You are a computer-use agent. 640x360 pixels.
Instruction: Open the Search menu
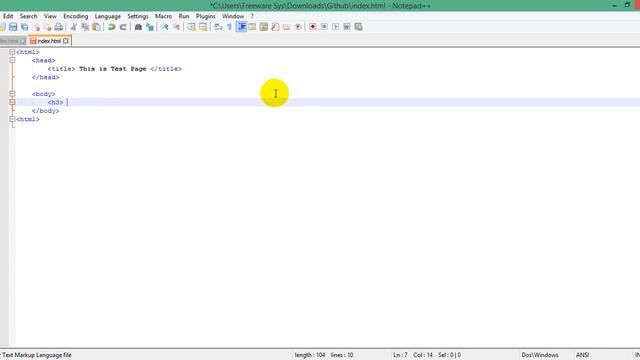click(29, 16)
